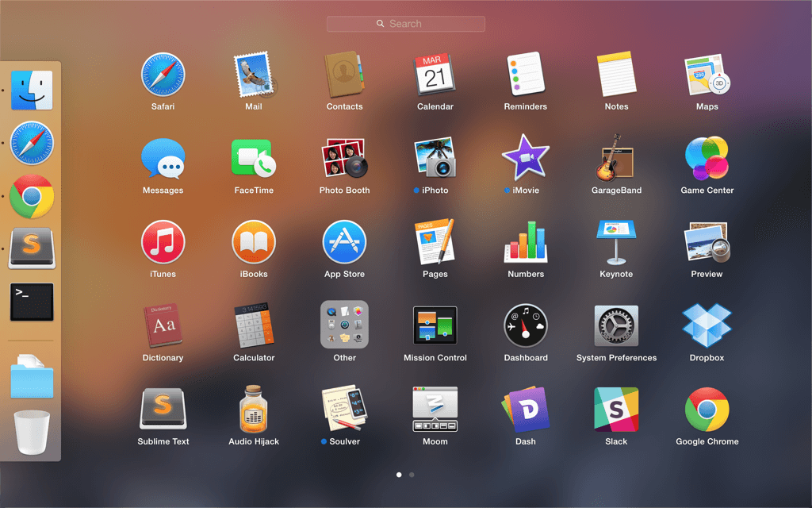Open Numbers
This screenshot has width=812, height=508.
click(x=526, y=242)
